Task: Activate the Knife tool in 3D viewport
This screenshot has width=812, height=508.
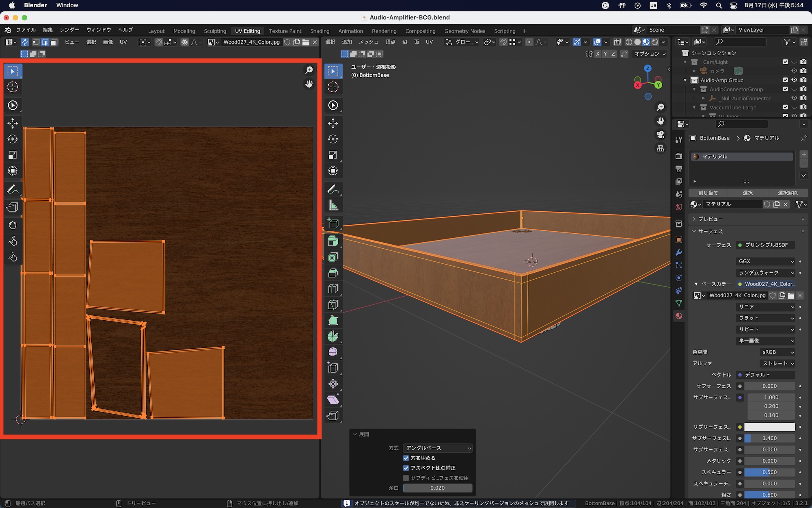Action: [x=333, y=305]
